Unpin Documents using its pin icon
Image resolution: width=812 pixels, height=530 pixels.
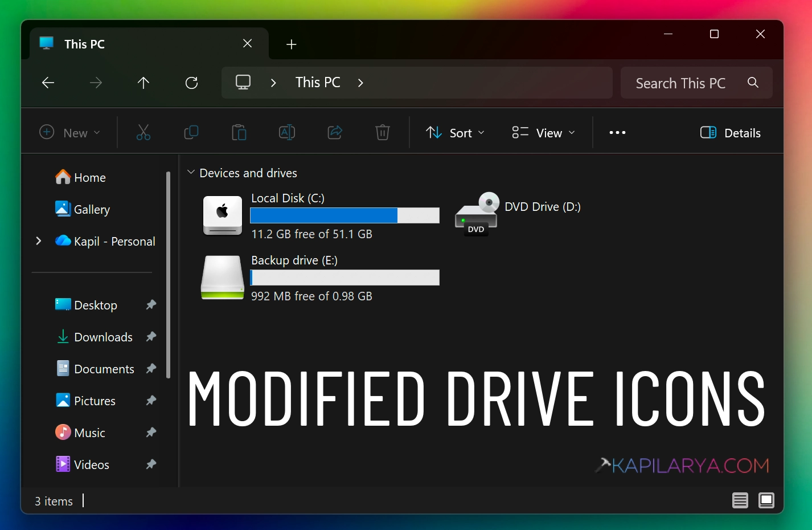(151, 369)
